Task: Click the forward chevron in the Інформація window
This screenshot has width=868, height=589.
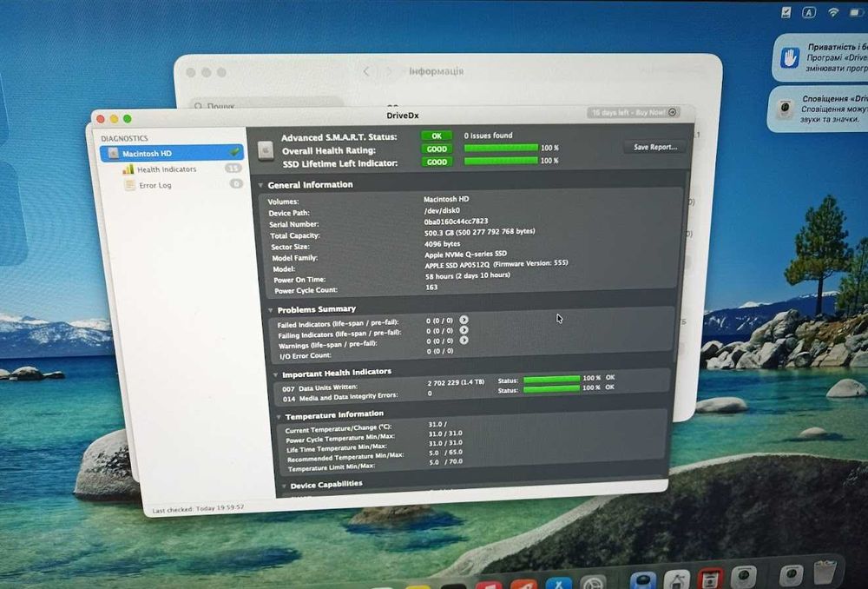Action: [x=388, y=71]
